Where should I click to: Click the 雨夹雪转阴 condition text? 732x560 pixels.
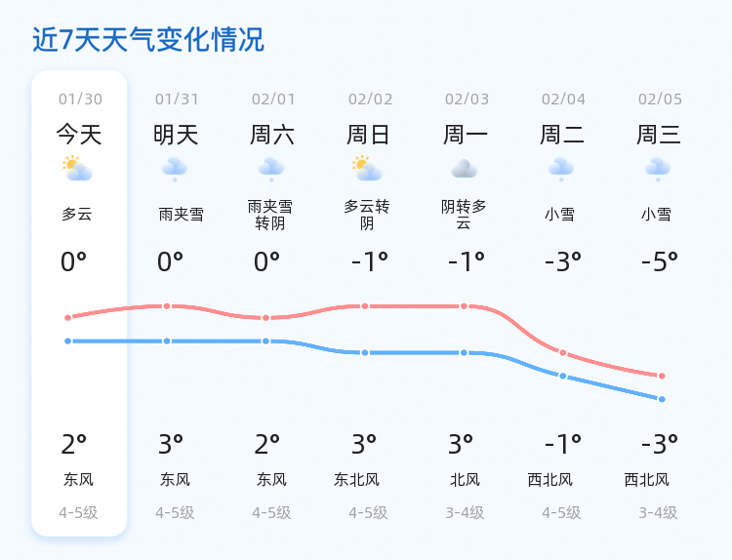tap(270, 215)
